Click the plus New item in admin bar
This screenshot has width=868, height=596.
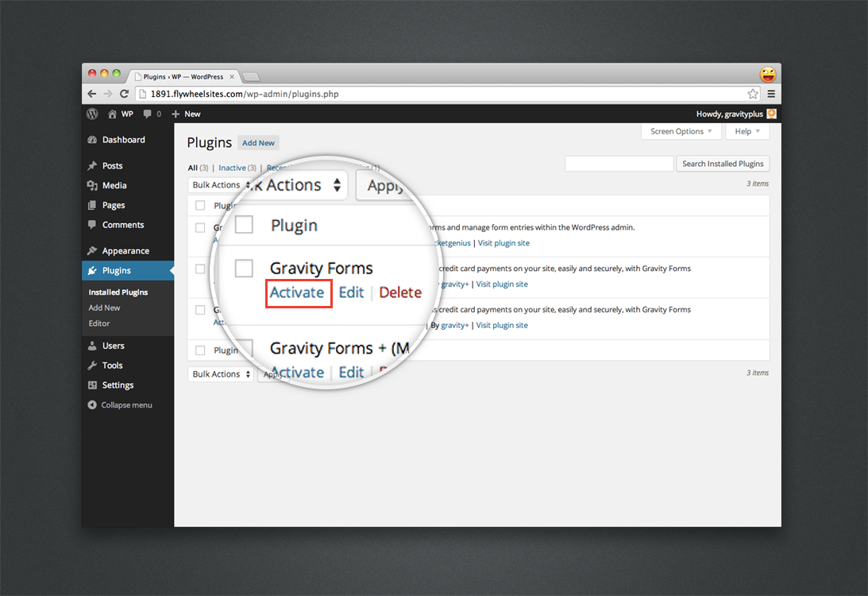click(x=186, y=114)
